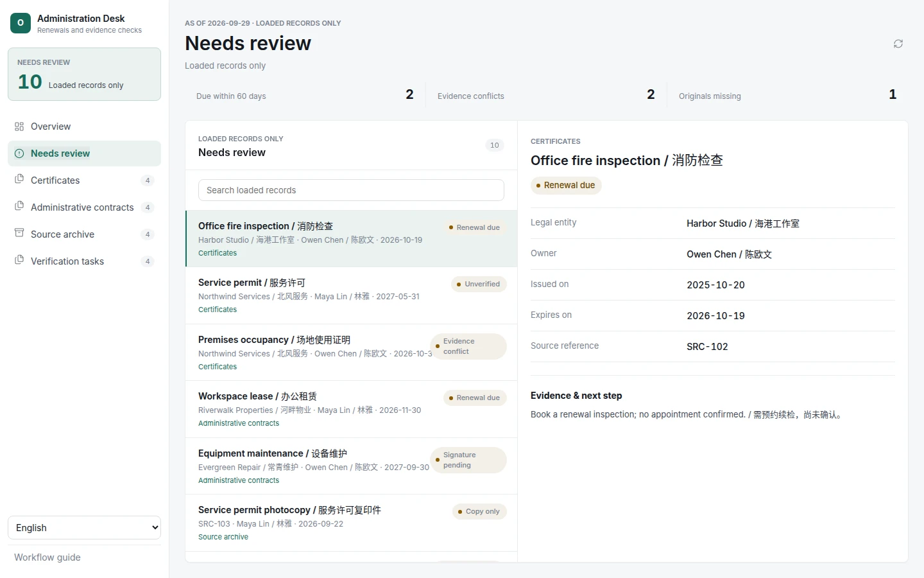The image size is (924, 578).
Task: Click the refresh icon near Needs review title
Action: (898, 44)
